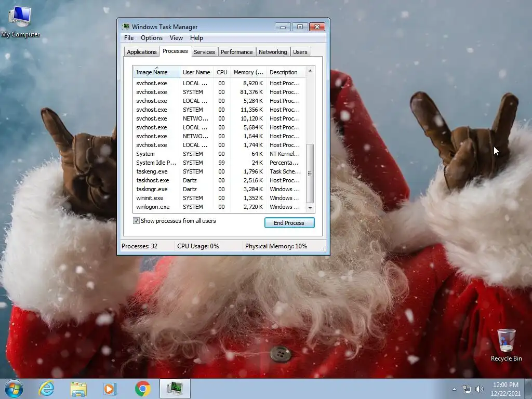532x399 pixels.
Task: Click the process list scroll up arrow
Action: point(310,71)
